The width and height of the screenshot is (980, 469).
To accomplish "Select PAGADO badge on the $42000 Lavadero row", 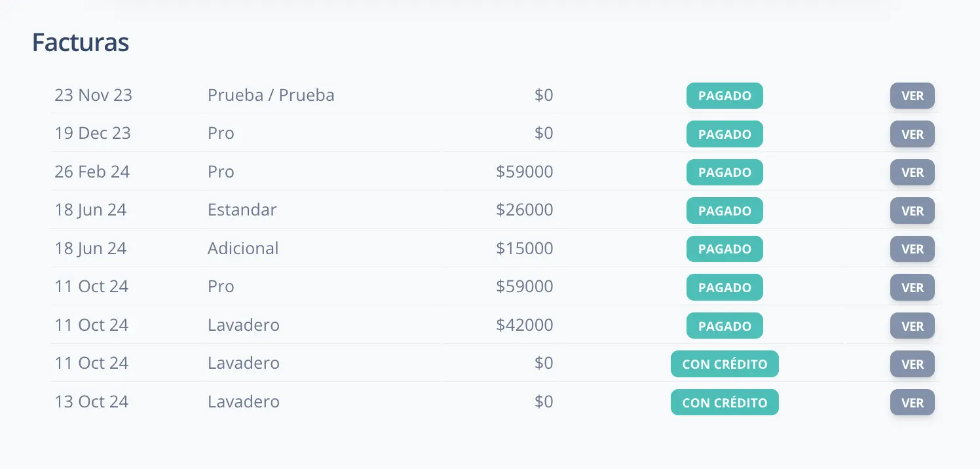I will [725, 326].
